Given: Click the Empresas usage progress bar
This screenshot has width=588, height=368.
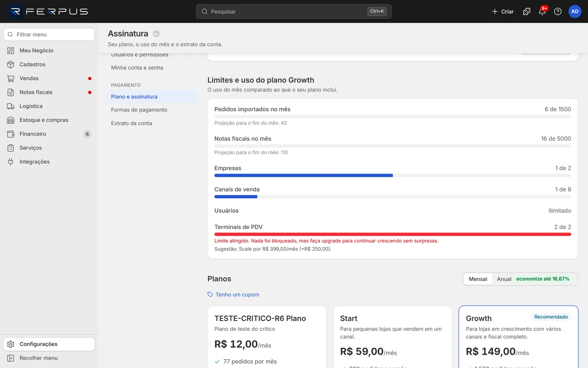Looking at the screenshot, I should point(392,176).
